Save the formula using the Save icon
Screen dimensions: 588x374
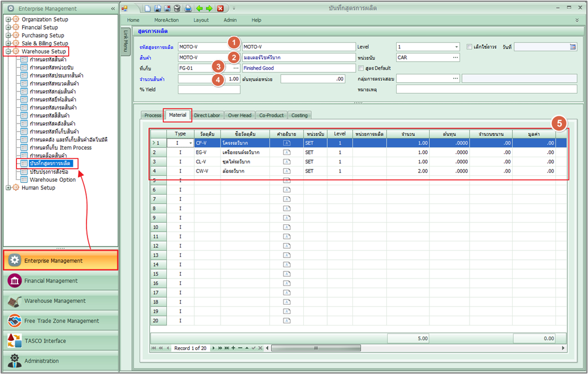coord(157,8)
